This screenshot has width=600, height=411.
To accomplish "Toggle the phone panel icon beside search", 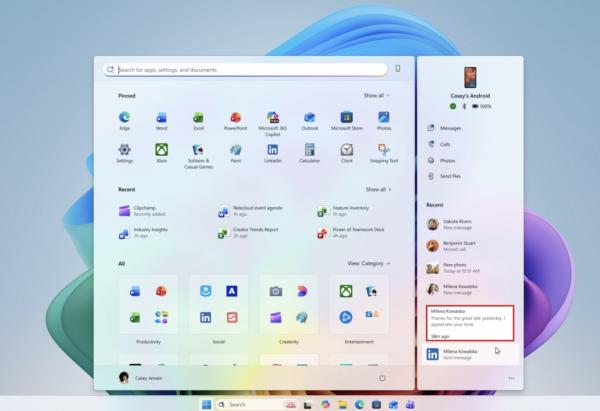I will (x=398, y=68).
